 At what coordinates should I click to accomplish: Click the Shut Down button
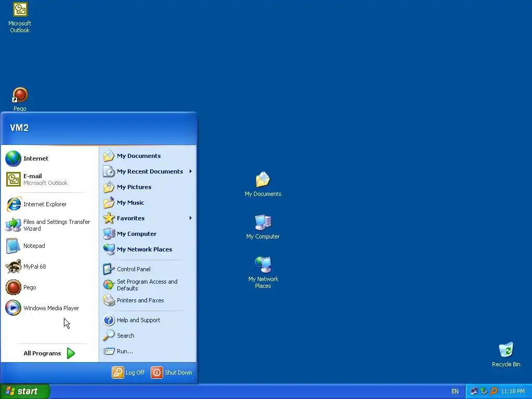(x=171, y=373)
